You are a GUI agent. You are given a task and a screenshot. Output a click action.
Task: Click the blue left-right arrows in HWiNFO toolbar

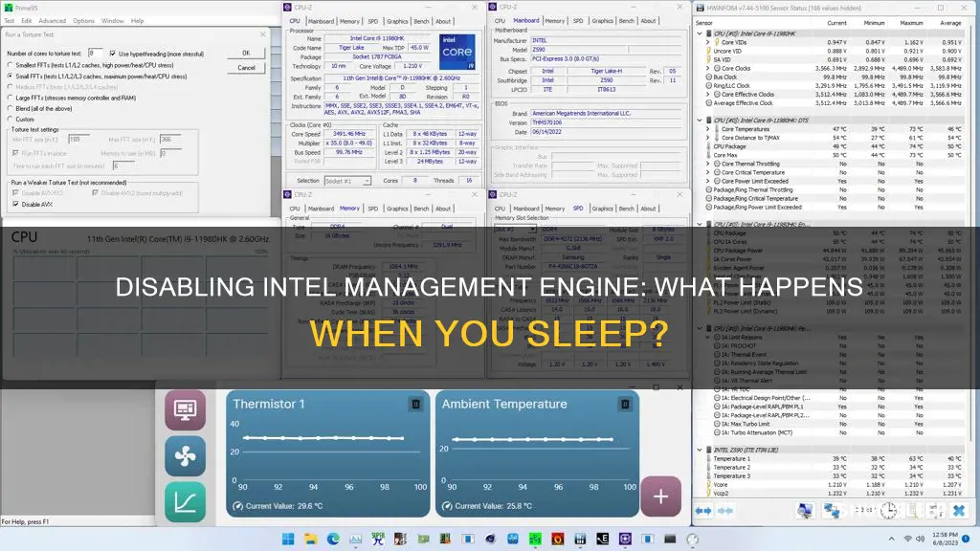pos(703,511)
